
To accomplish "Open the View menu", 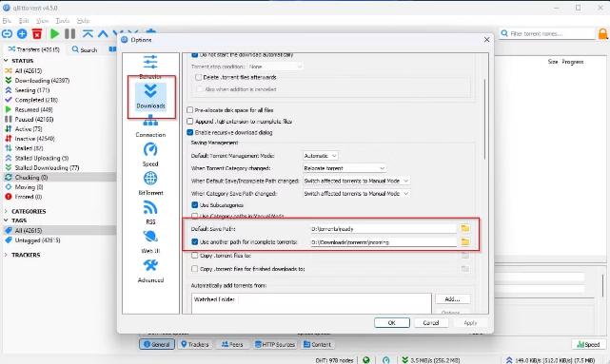I will (42, 20).
